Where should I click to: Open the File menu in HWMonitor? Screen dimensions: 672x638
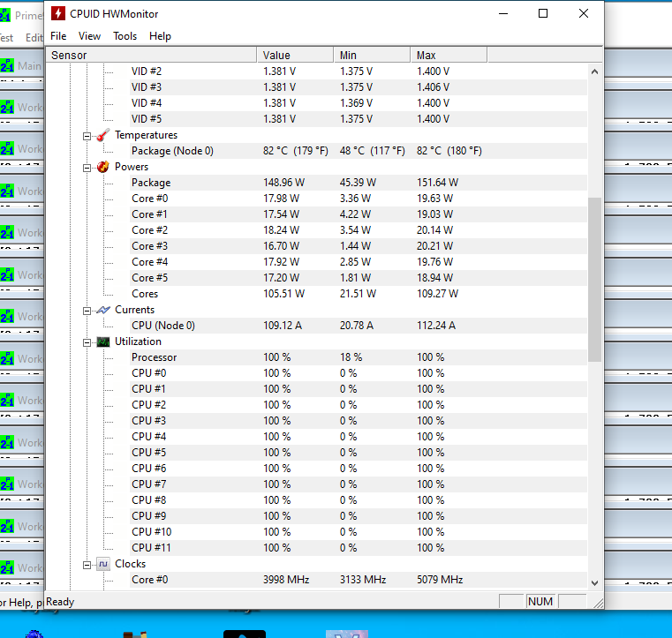click(x=58, y=36)
